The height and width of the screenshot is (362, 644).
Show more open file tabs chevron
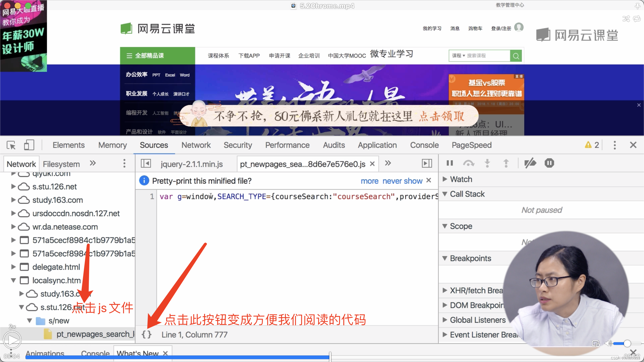[x=388, y=163]
